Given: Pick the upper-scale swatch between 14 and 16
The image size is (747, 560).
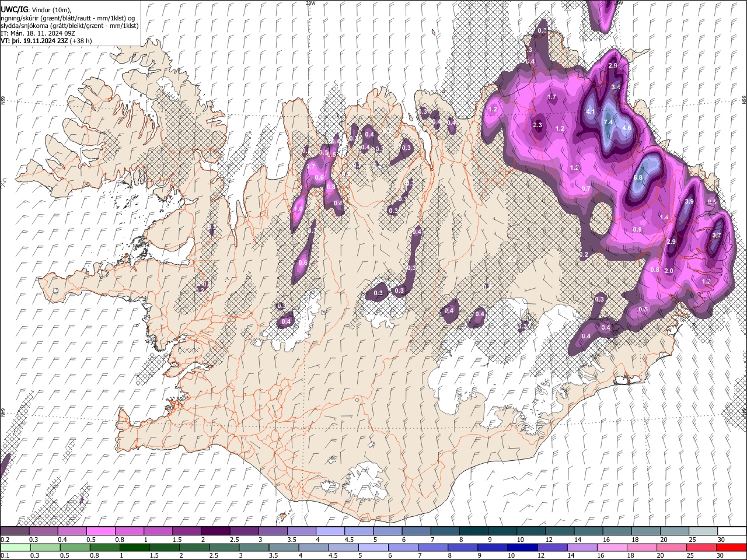Looking at the screenshot, I should [589, 531].
